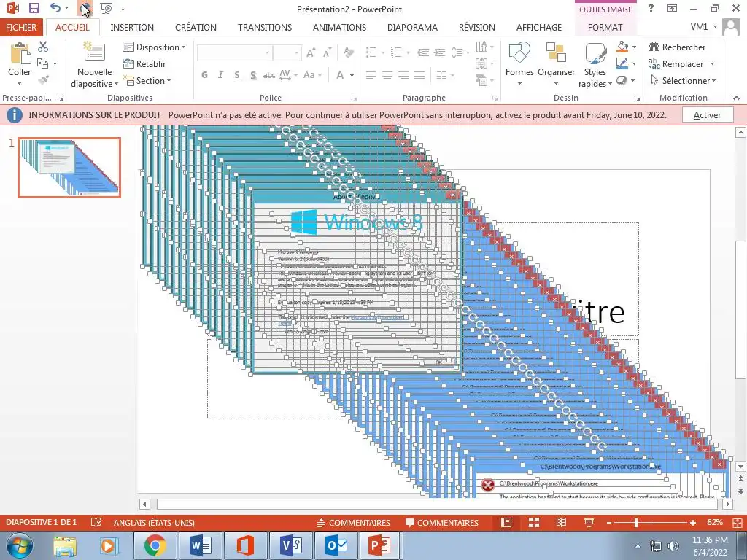This screenshot has height=560, width=747.
Task: Click the Copy icon in Presse-papiers group
Action: (x=42, y=63)
